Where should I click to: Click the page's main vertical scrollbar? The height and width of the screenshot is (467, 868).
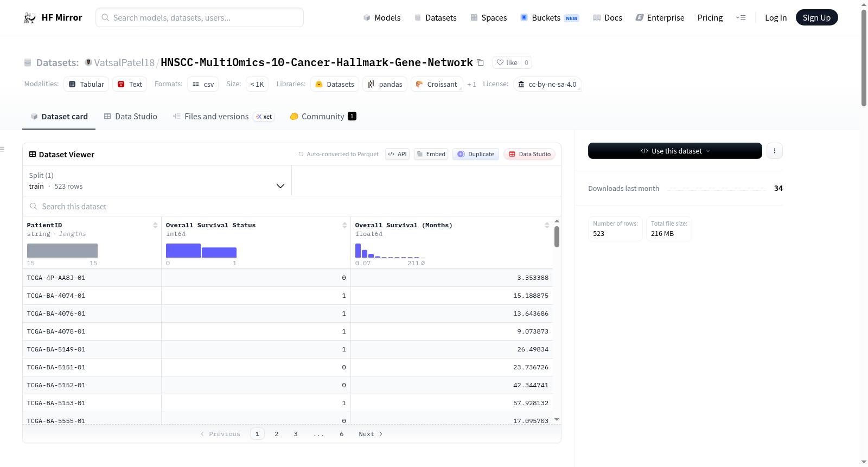tap(864, 58)
